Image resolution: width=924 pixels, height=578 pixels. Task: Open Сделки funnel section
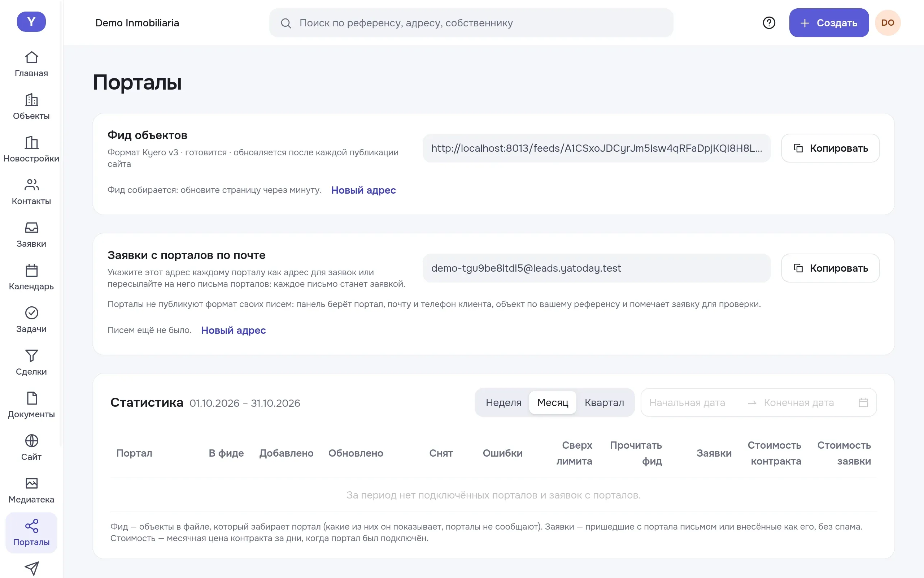tap(31, 362)
